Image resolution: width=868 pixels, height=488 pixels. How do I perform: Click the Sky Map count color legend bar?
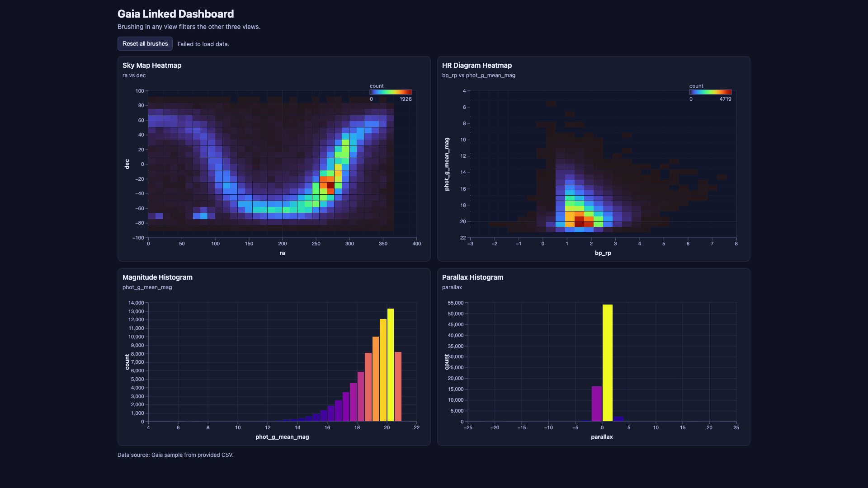[391, 92]
